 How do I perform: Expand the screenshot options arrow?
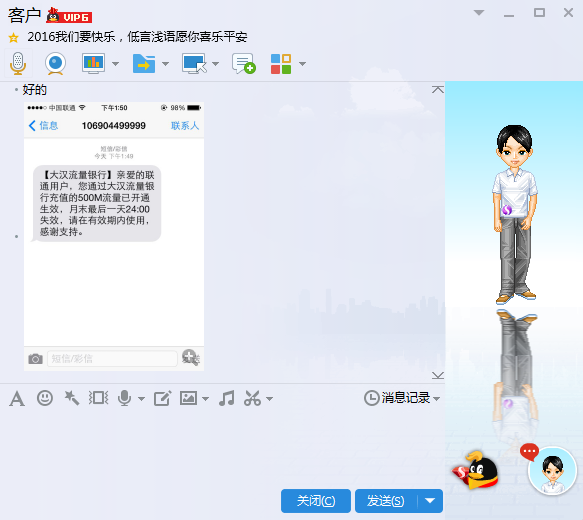tap(270, 399)
